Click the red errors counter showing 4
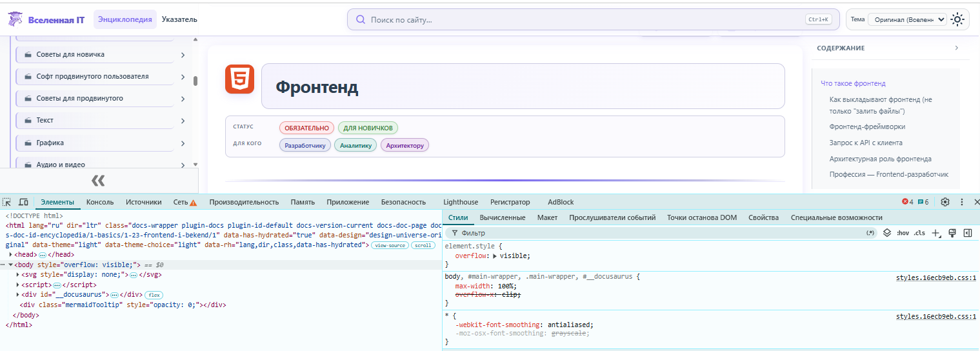Image resolution: width=980 pixels, height=351 pixels. tap(908, 202)
